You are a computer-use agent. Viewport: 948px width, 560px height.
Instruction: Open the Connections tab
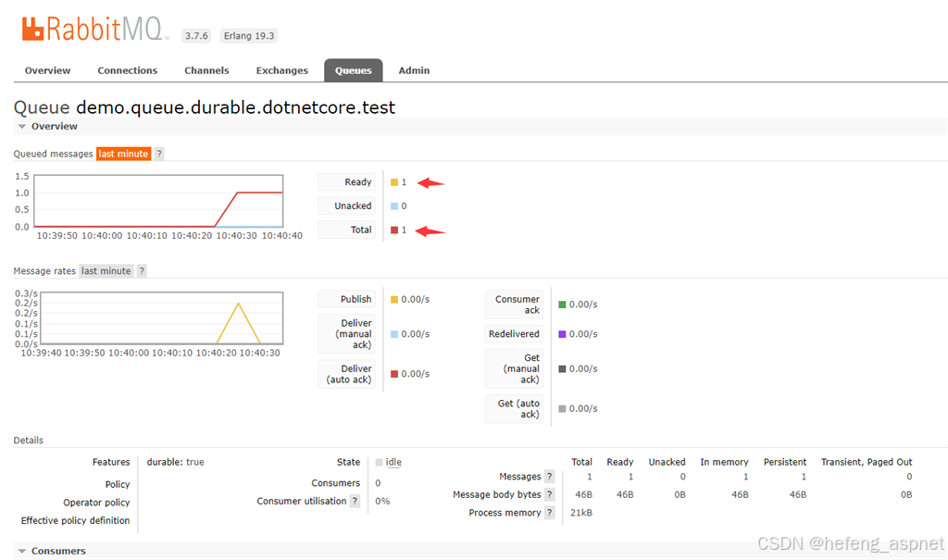pyautogui.click(x=128, y=70)
